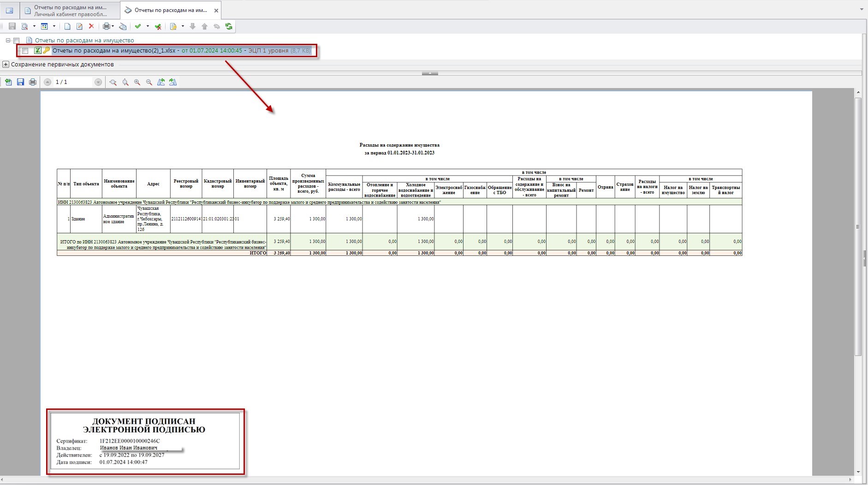Click the Excel file type icon in attachment row
This screenshot has width=868, height=485.
coord(38,51)
